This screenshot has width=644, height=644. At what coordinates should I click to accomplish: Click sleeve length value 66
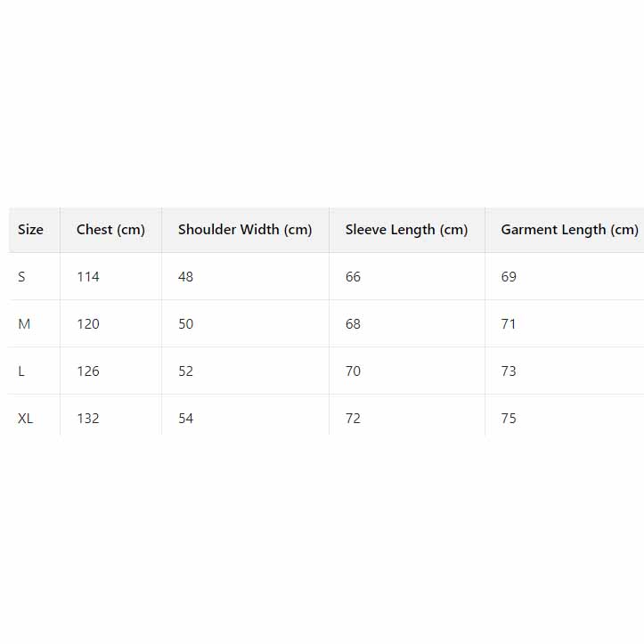click(353, 277)
